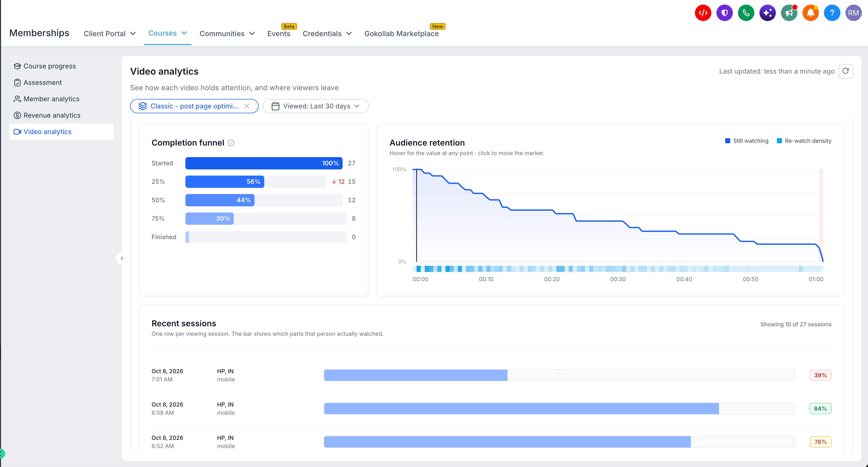This screenshot has width=868, height=467.
Task: Collapse the sidebar with the arrow
Action: (x=122, y=258)
